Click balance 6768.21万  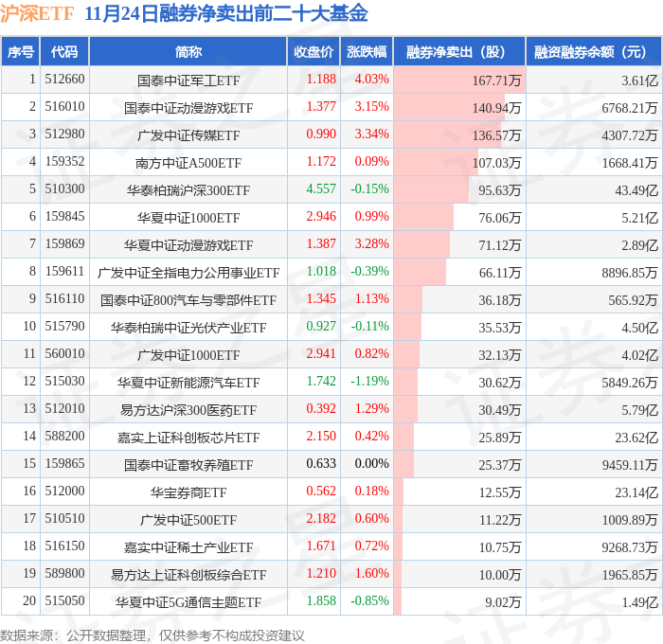pyautogui.click(x=630, y=108)
